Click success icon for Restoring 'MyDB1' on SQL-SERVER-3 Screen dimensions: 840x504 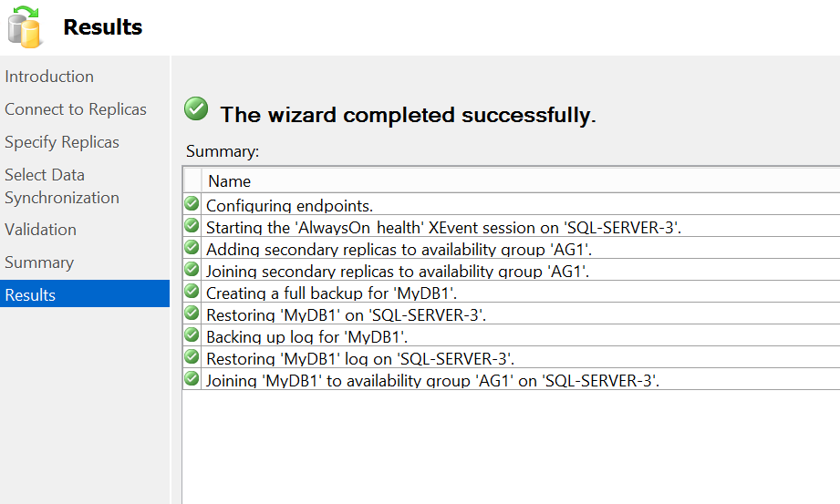click(x=192, y=314)
